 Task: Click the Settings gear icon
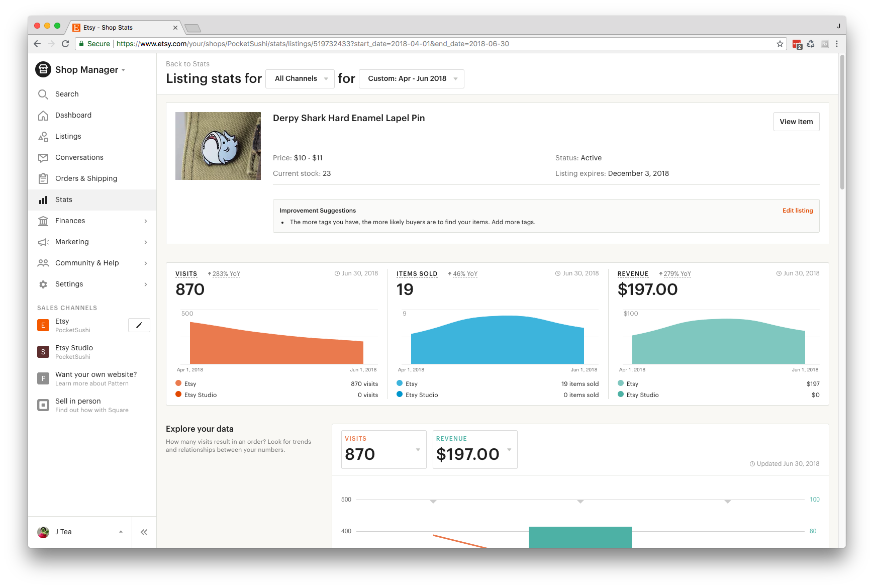pos(43,284)
